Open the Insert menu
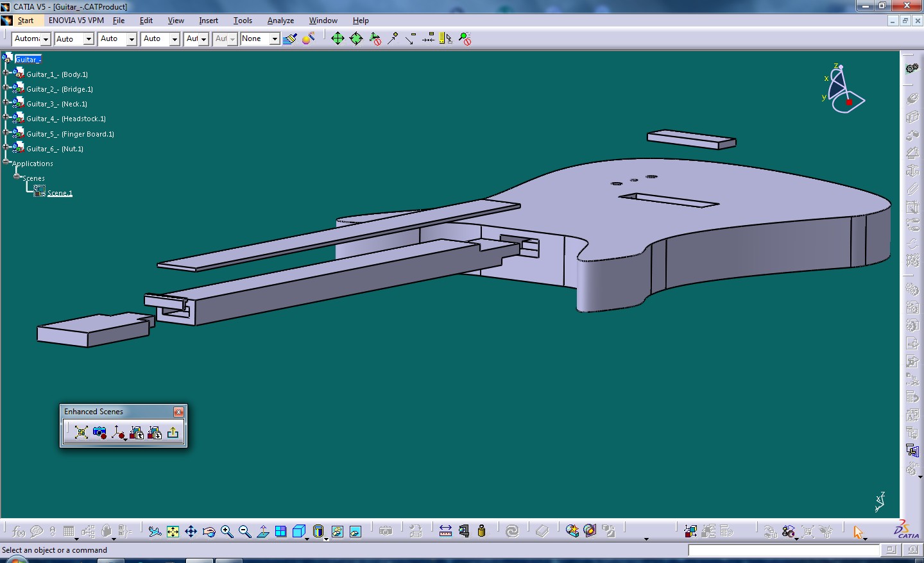This screenshot has width=924, height=563. click(209, 21)
